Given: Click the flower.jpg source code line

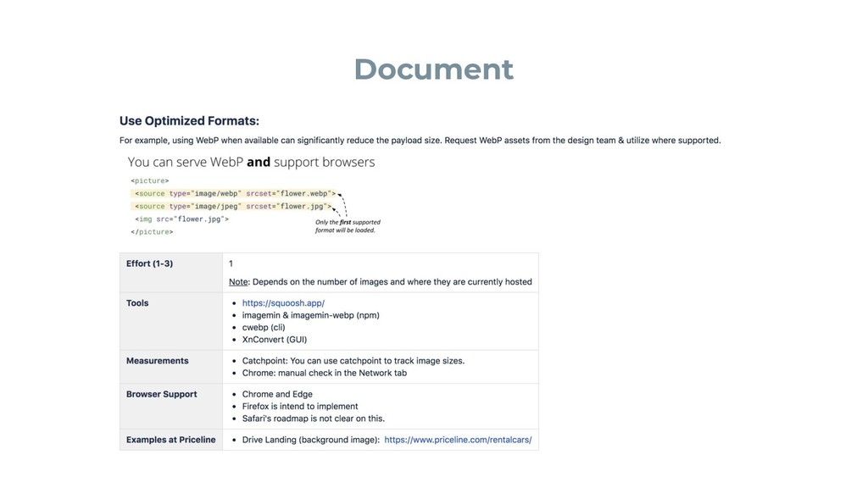Looking at the screenshot, I should tap(231, 207).
